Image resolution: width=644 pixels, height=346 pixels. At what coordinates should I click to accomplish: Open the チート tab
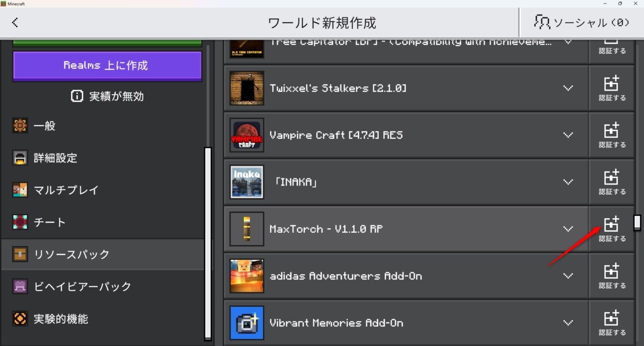coord(103,222)
